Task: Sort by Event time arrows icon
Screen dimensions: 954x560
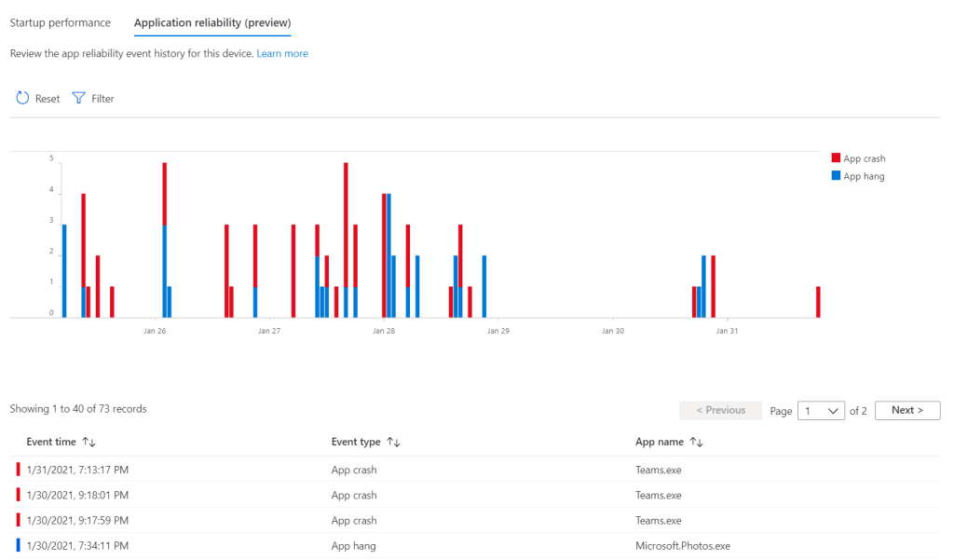Action: (x=89, y=442)
